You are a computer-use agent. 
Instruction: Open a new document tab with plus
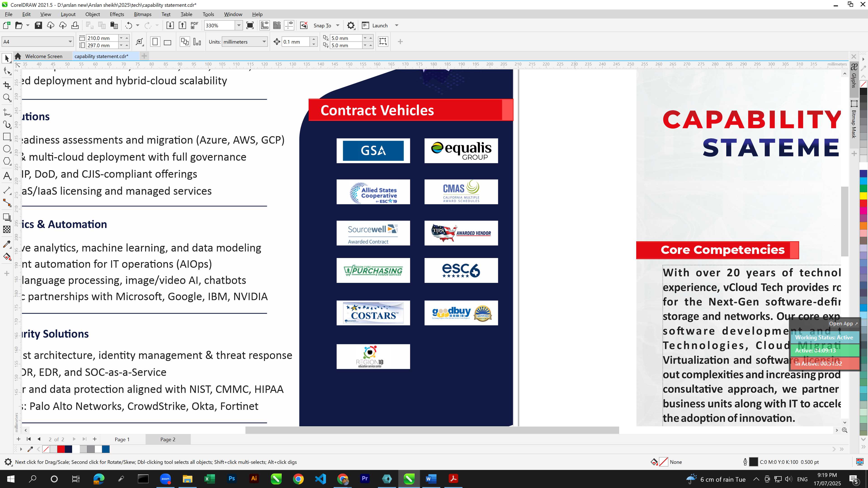[x=144, y=56]
